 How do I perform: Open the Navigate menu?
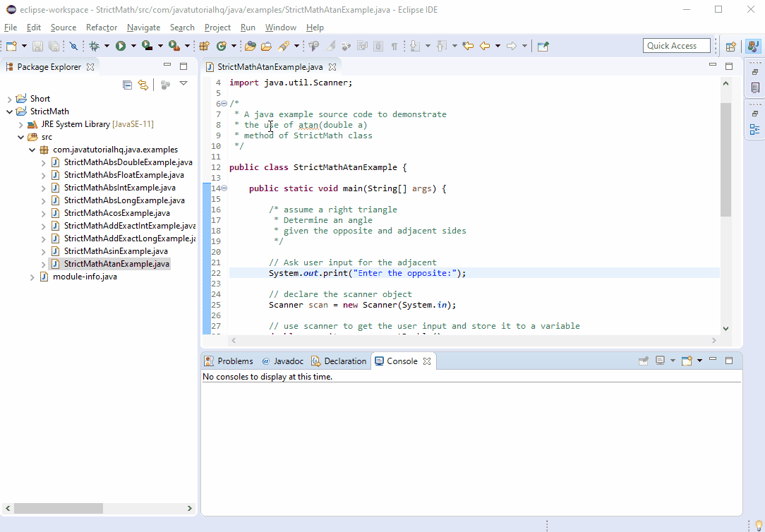click(x=143, y=28)
